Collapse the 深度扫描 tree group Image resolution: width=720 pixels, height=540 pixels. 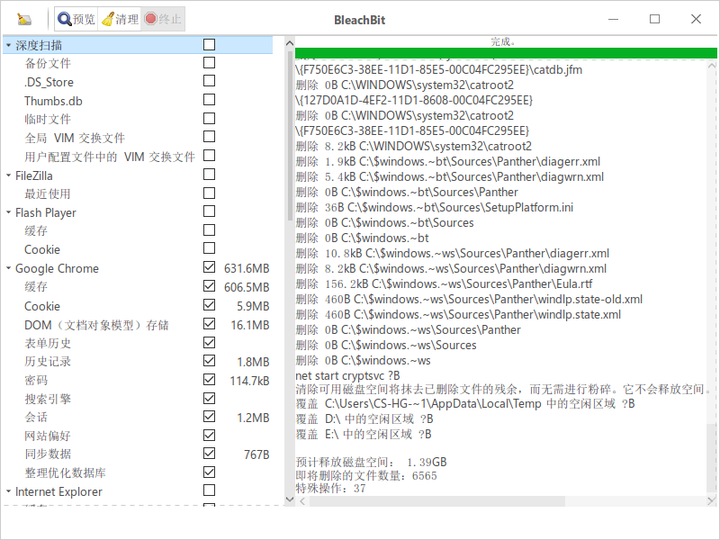8,45
